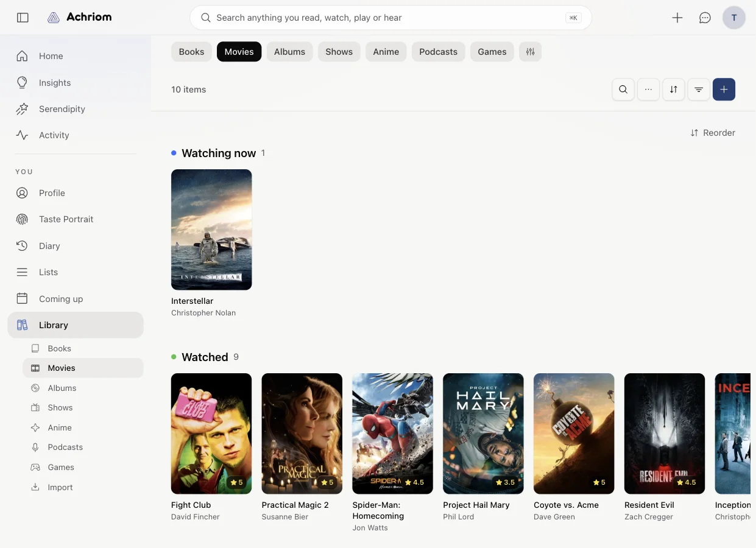Click the Watched section heading

205,357
